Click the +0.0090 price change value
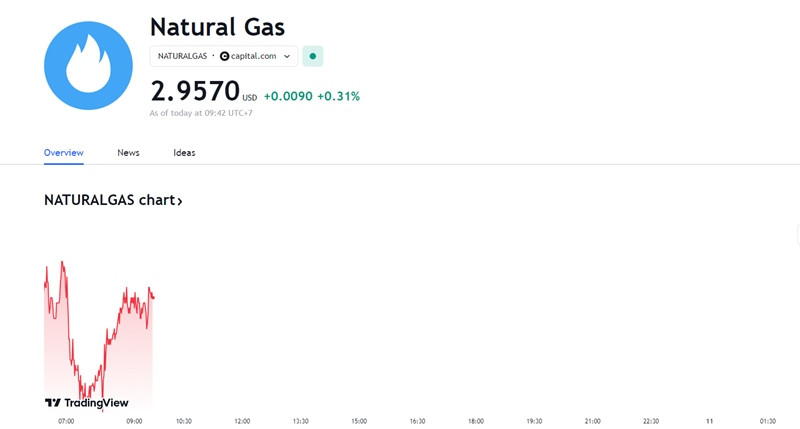800x429 pixels. coord(288,96)
